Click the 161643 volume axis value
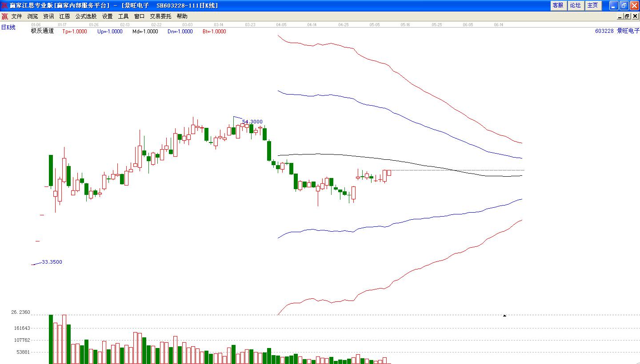This screenshot has width=640, height=364. [x=22, y=328]
